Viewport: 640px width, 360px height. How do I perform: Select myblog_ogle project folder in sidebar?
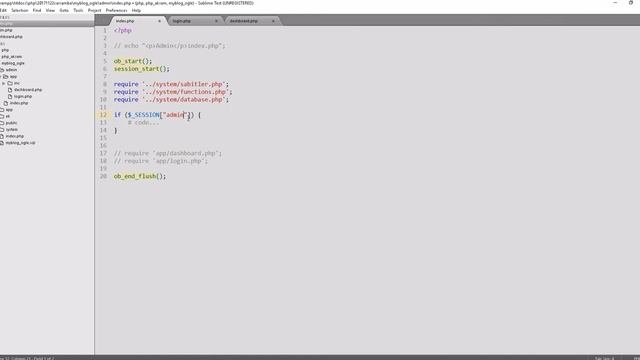pos(13,63)
